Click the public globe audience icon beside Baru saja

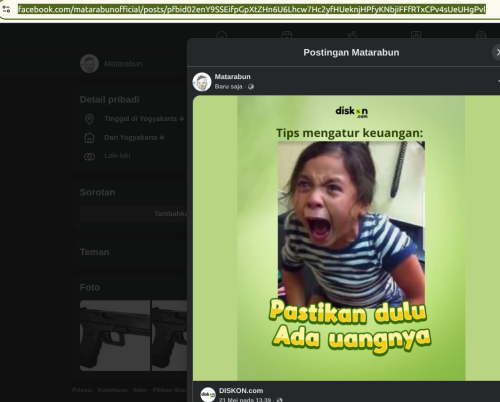(x=251, y=87)
